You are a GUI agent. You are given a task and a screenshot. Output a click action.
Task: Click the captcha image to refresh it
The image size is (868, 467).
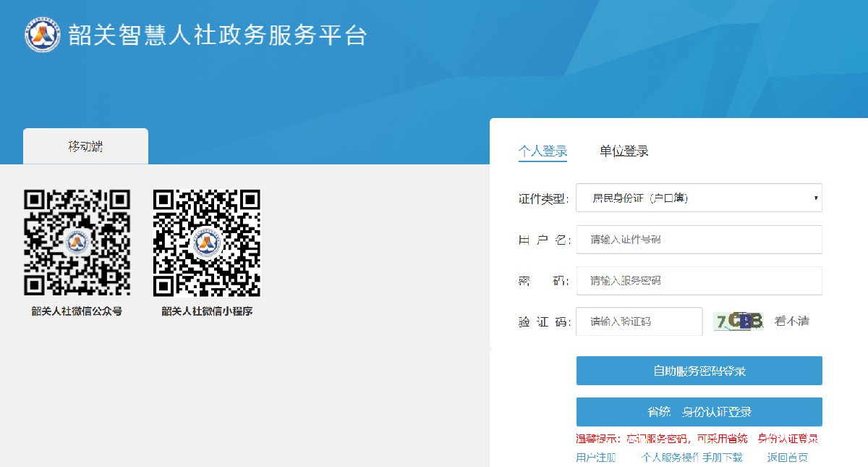click(x=738, y=321)
